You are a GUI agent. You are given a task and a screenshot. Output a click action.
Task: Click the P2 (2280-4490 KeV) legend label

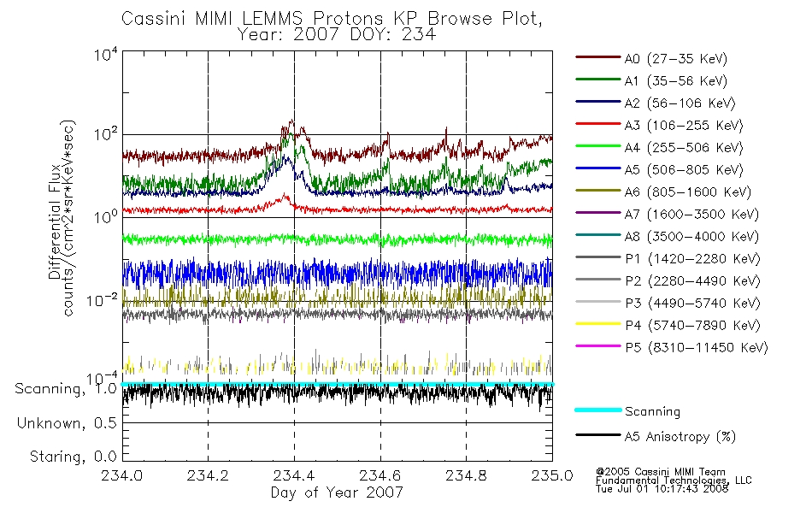[x=692, y=281]
